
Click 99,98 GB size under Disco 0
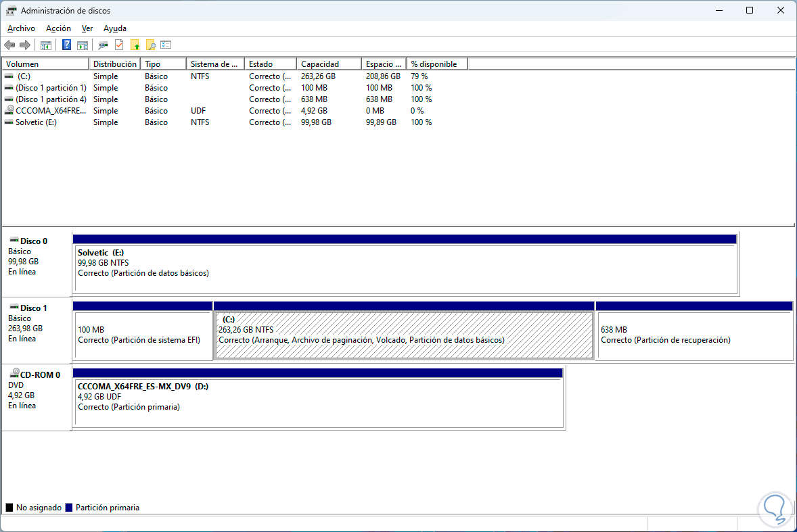point(24,262)
